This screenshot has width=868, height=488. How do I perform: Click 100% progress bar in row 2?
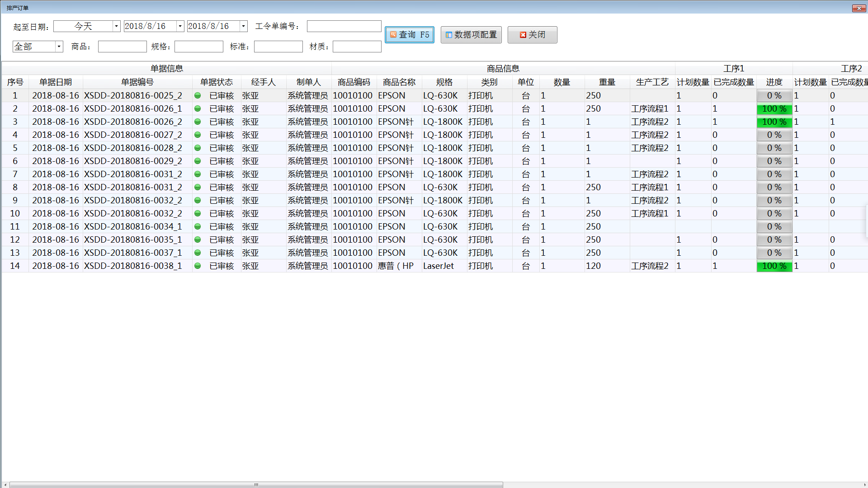coord(774,109)
